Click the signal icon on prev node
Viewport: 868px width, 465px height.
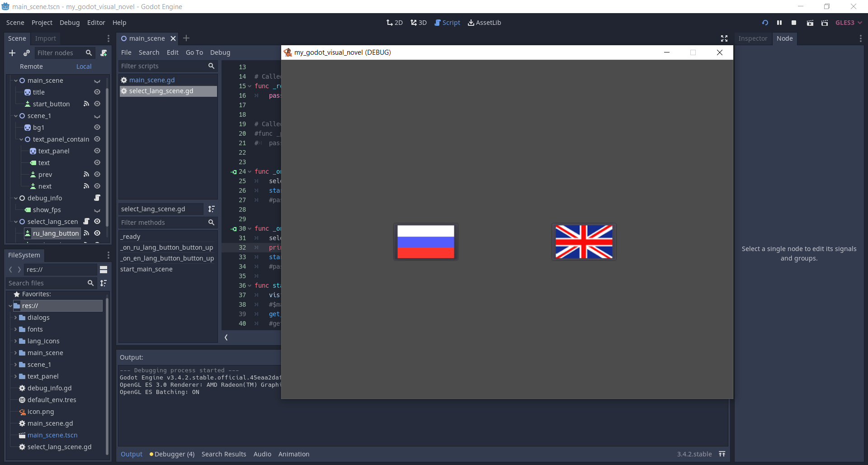coord(86,175)
